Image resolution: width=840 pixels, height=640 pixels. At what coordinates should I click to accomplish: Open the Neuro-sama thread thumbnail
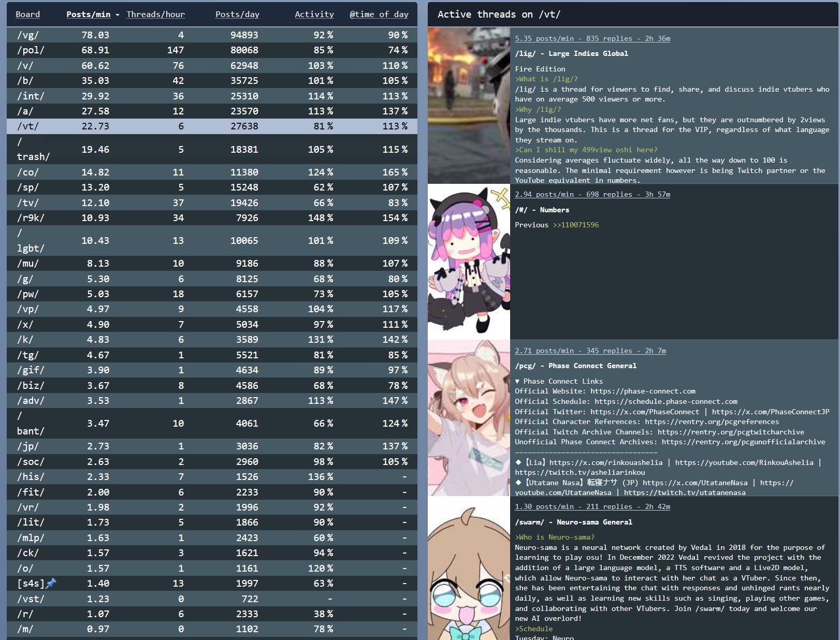(469, 568)
